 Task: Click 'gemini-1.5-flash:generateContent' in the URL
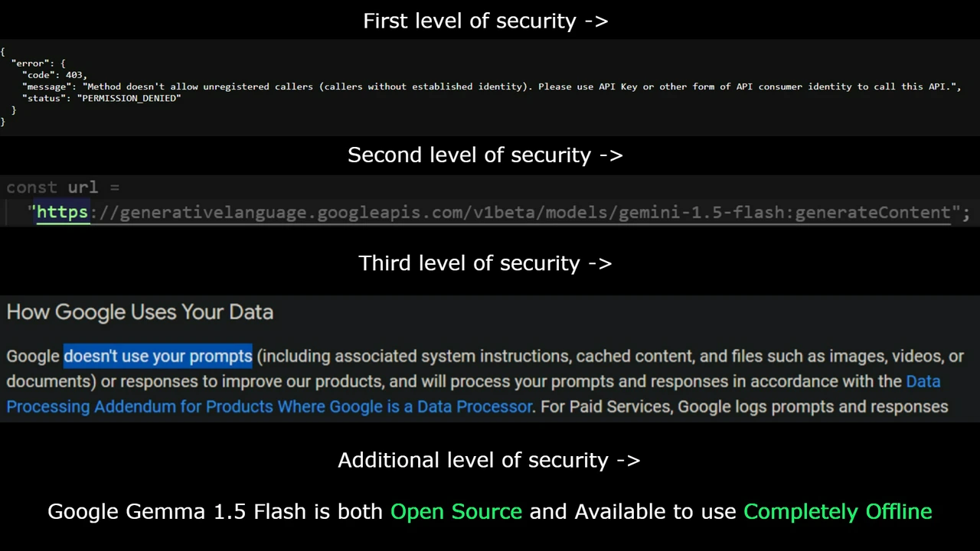(784, 212)
